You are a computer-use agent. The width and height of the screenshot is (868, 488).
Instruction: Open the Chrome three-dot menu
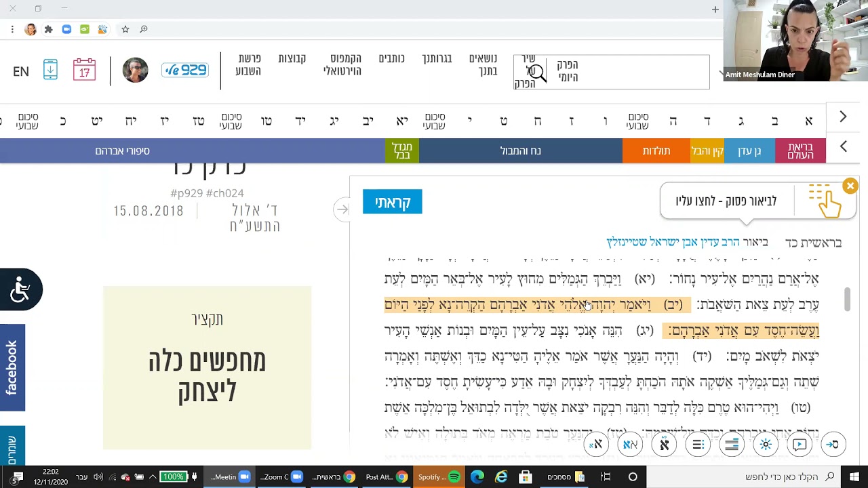pyautogui.click(x=12, y=29)
